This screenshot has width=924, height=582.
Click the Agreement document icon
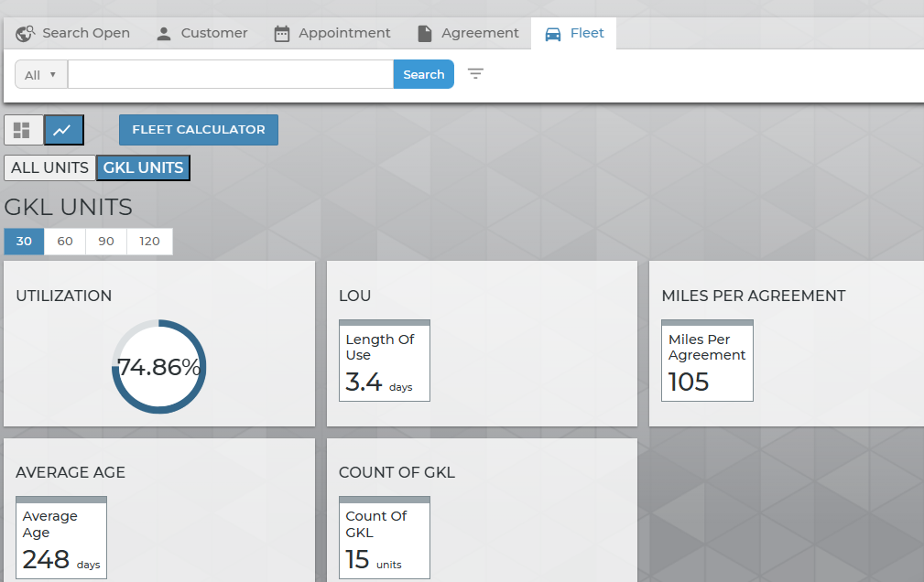click(424, 34)
